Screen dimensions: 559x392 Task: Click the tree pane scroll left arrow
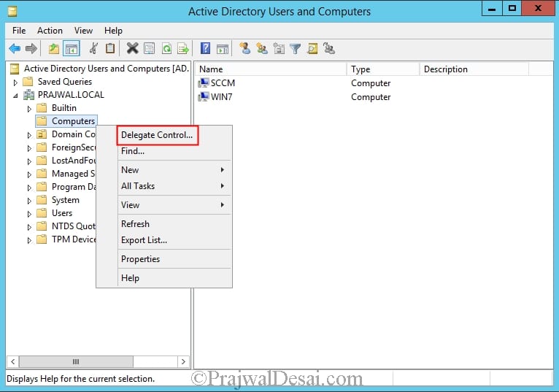point(13,361)
